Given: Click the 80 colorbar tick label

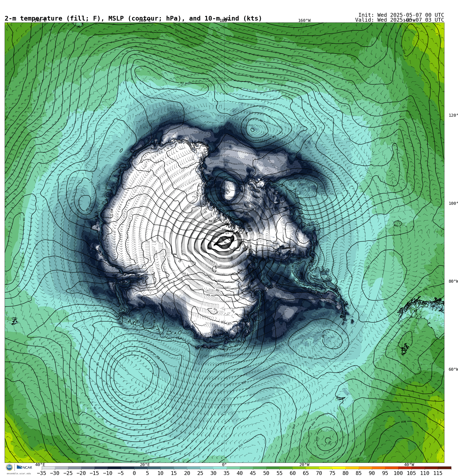Looking at the screenshot, I should [345, 473].
